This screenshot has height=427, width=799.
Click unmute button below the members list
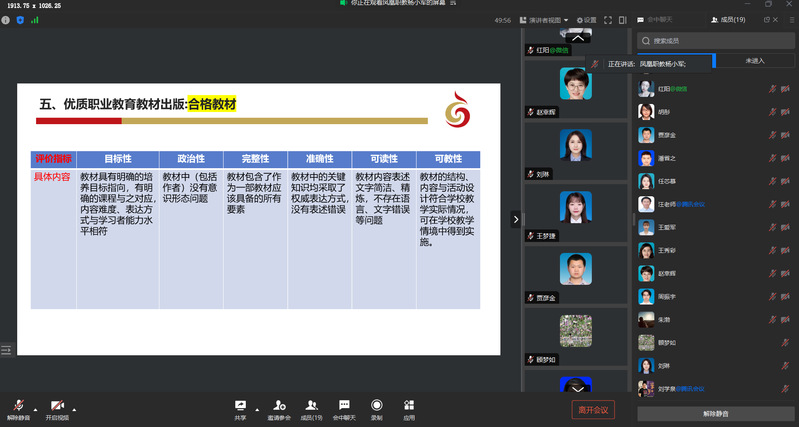point(715,412)
